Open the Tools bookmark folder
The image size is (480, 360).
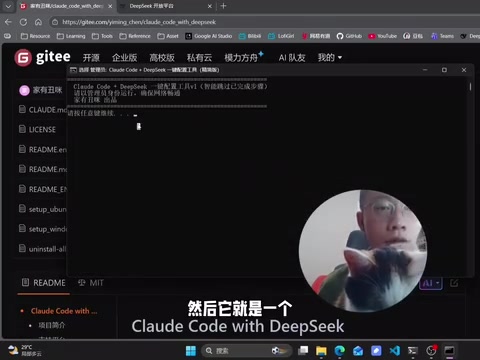pos(102,36)
